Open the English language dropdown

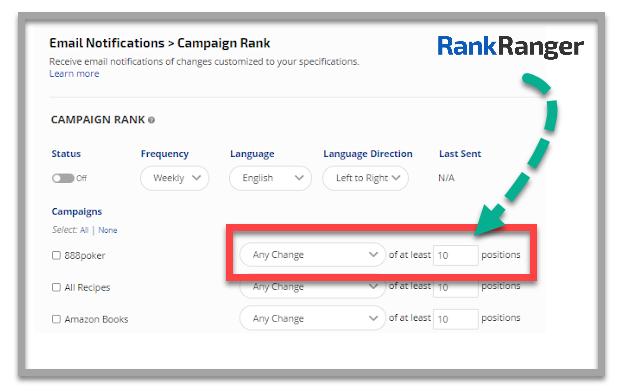(x=270, y=178)
